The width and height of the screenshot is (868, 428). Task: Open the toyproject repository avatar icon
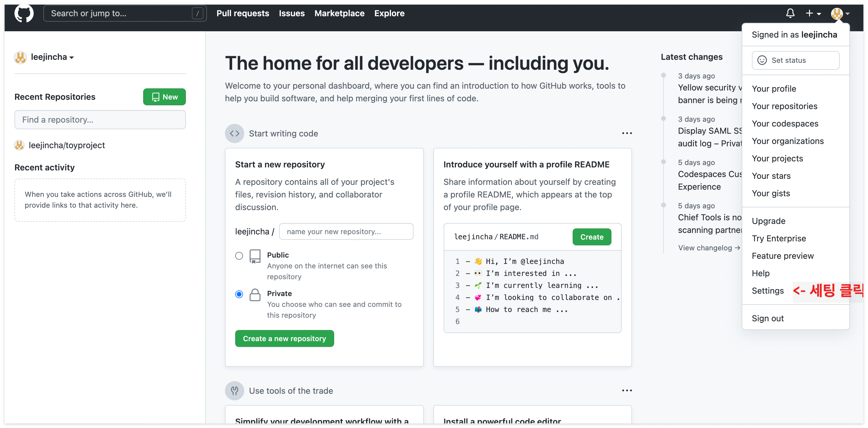click(20, 145)
